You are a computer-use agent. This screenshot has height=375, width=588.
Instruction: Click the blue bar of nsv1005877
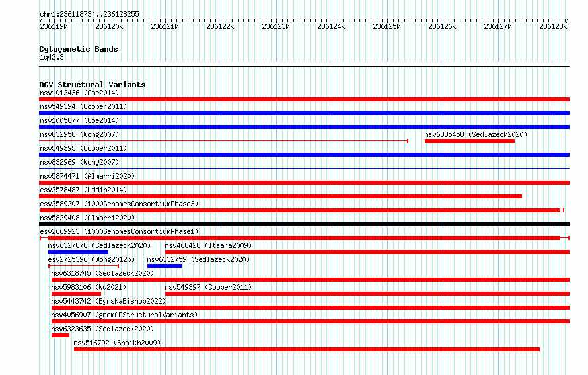(x=304, y=127)
